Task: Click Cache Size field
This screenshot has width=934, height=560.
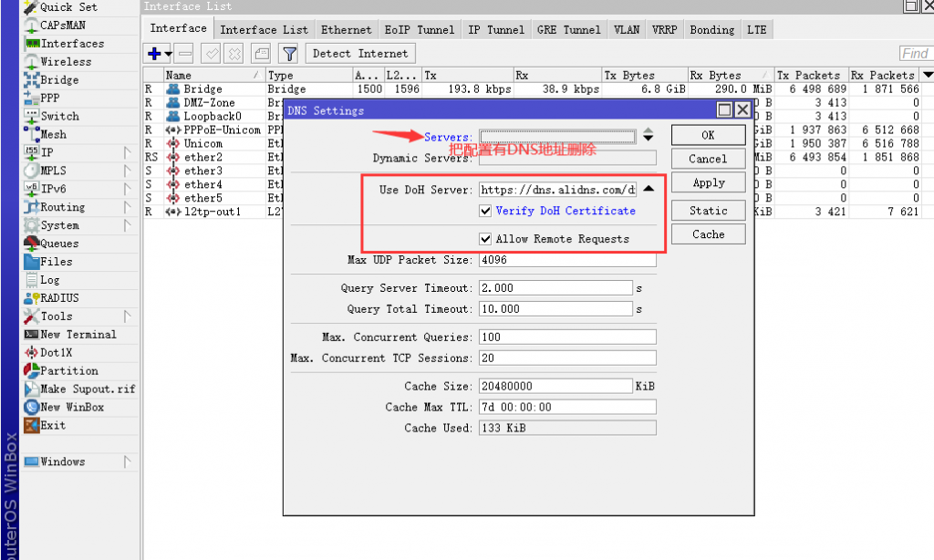Action: [555, 386]
